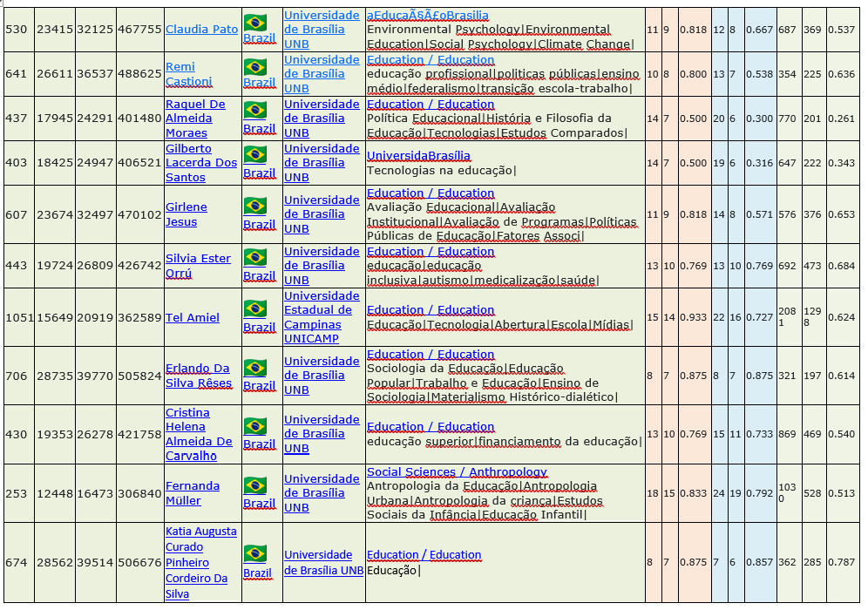Open the aEducaçãoBrasilia subject link
The image size is (868, 610).
click(x=427, y=16)
